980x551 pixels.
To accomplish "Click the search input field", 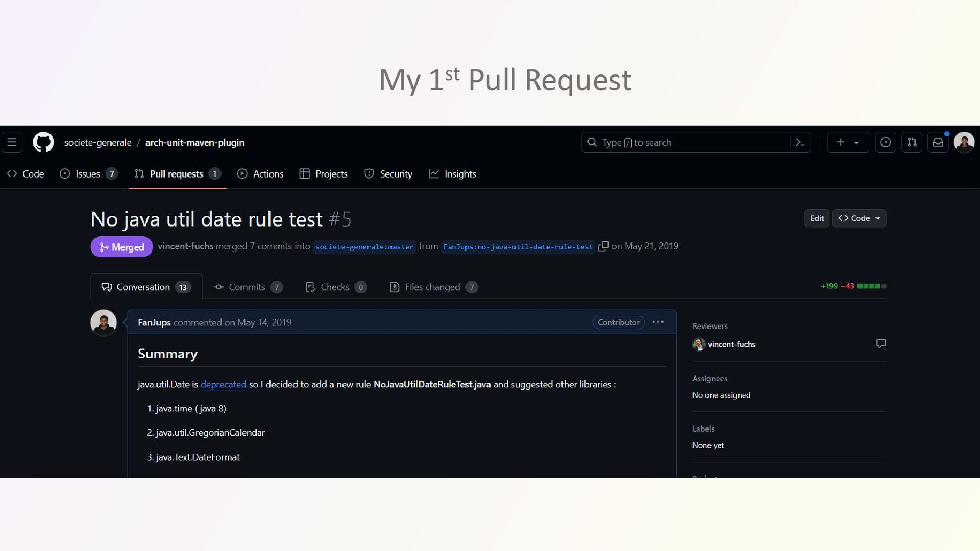I will click(696, 142).
